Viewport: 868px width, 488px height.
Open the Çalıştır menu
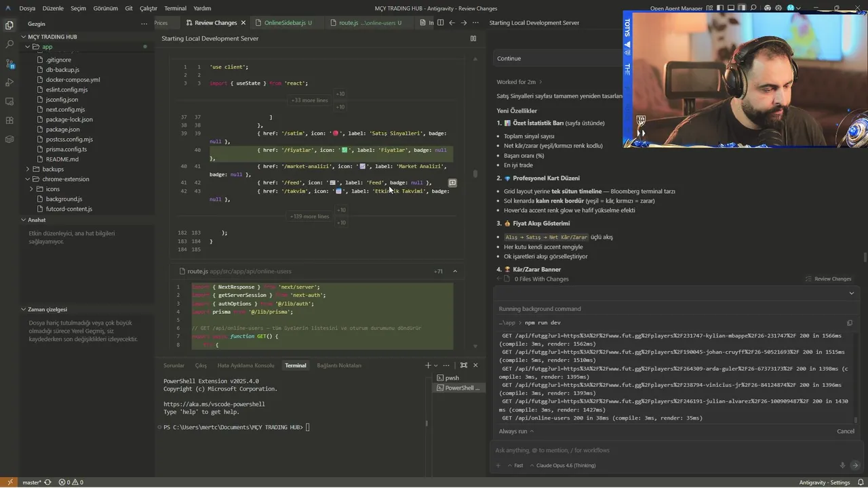[149, 8]
